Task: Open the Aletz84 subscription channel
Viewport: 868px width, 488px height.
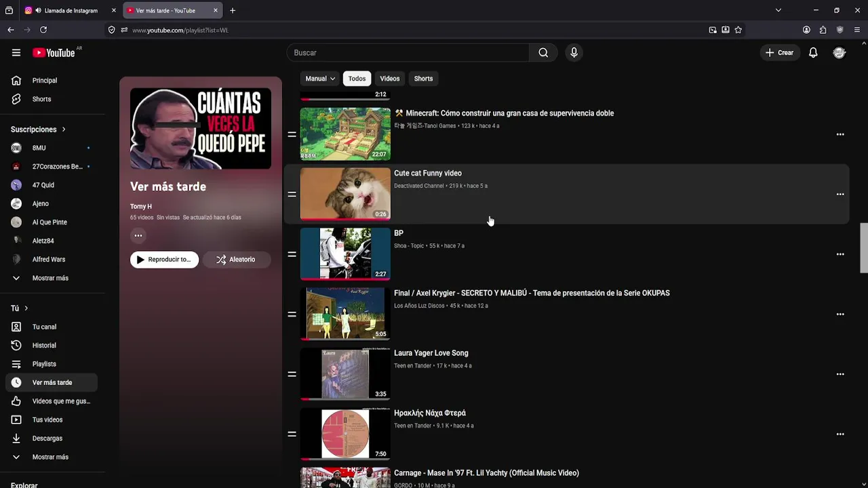Action: pyautogui.click(x=52, y=241)
